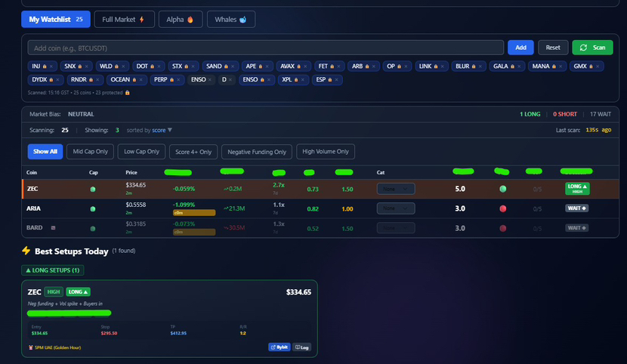
Task: Start a scan with the Scan button
Action: point(592,48)
